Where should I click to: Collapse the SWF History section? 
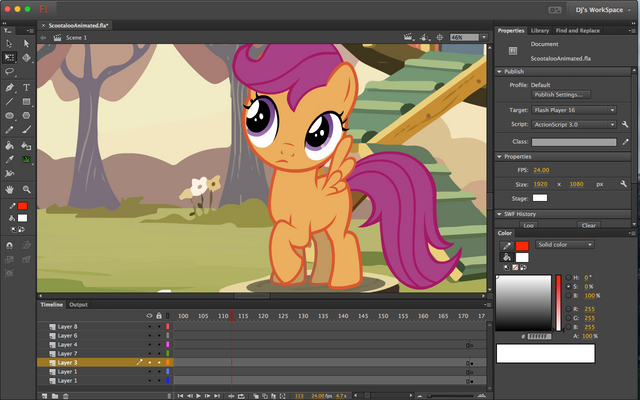(x=499, y=214)
